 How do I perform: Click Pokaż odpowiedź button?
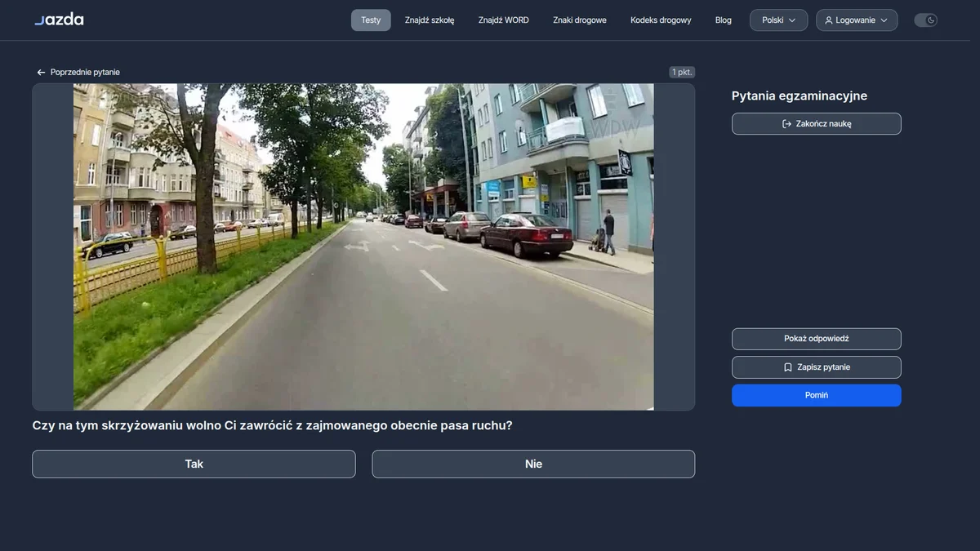pos(817,339)
